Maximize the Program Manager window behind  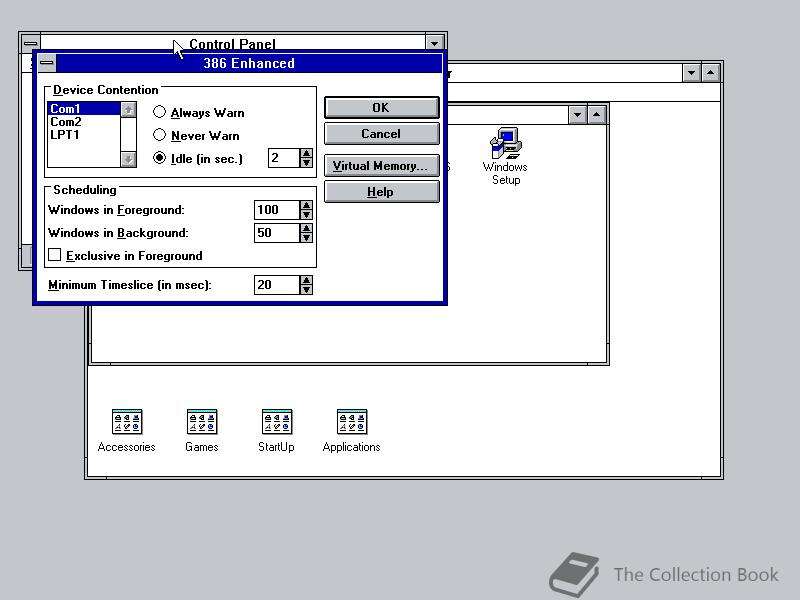coord(710,73)
